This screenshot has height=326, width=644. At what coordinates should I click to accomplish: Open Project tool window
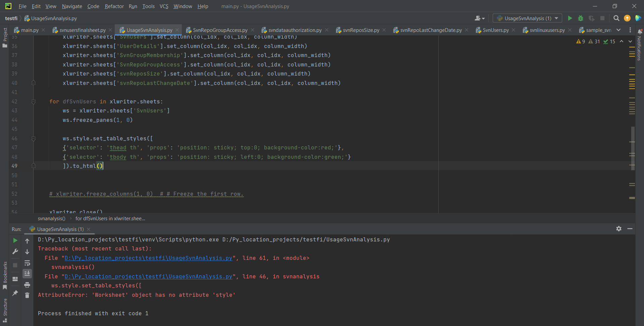coord(5,38)
